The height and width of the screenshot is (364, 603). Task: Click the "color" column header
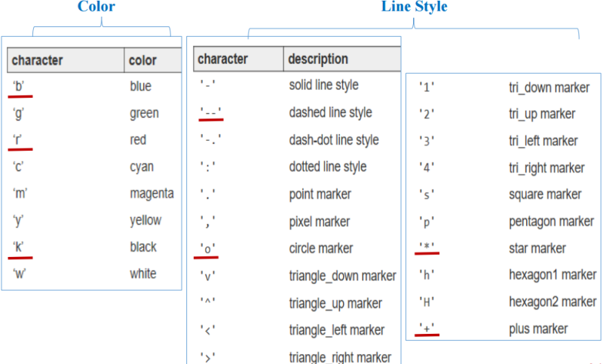[142, 60]
